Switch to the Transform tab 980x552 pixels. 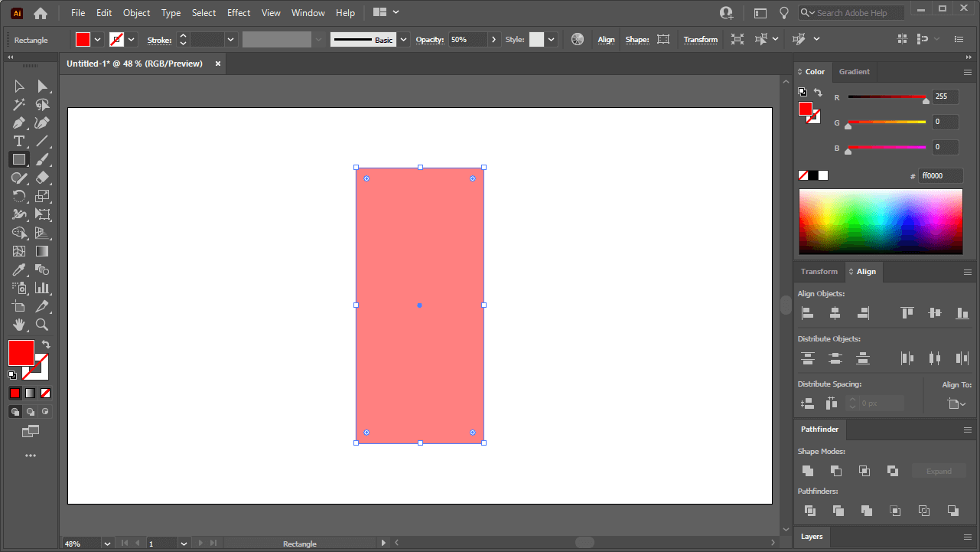(819, 271)
